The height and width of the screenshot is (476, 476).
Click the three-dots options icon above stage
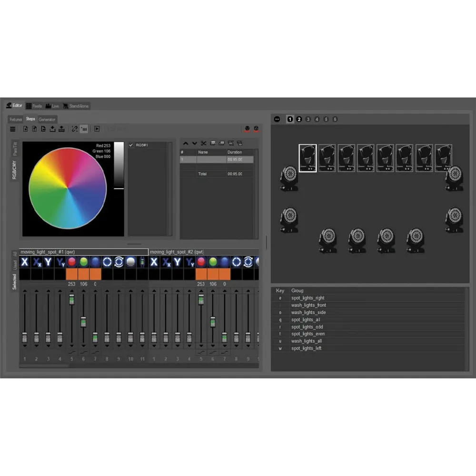pyautogui.click(x=278, y=119)
